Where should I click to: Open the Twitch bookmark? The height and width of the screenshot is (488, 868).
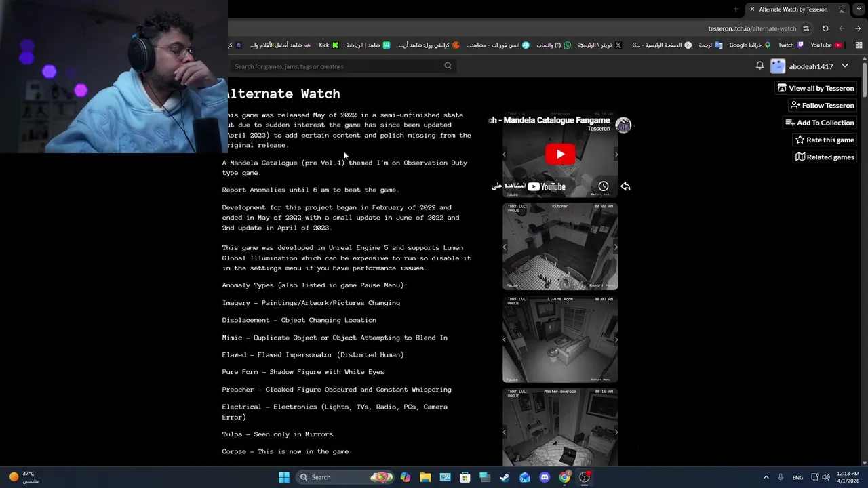(x=791, y=45)
